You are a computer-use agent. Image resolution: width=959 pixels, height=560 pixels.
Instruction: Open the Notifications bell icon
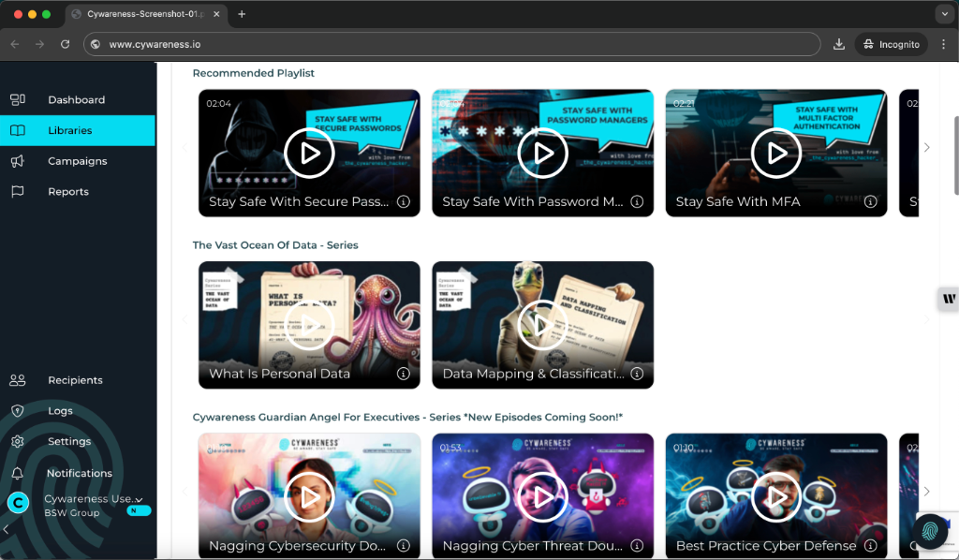coord(18,473)
